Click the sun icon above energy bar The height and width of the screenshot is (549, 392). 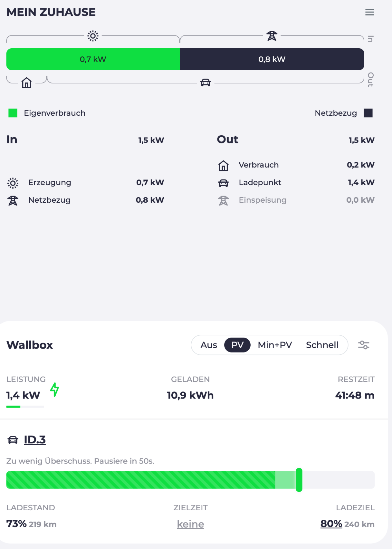click(93, 36)
